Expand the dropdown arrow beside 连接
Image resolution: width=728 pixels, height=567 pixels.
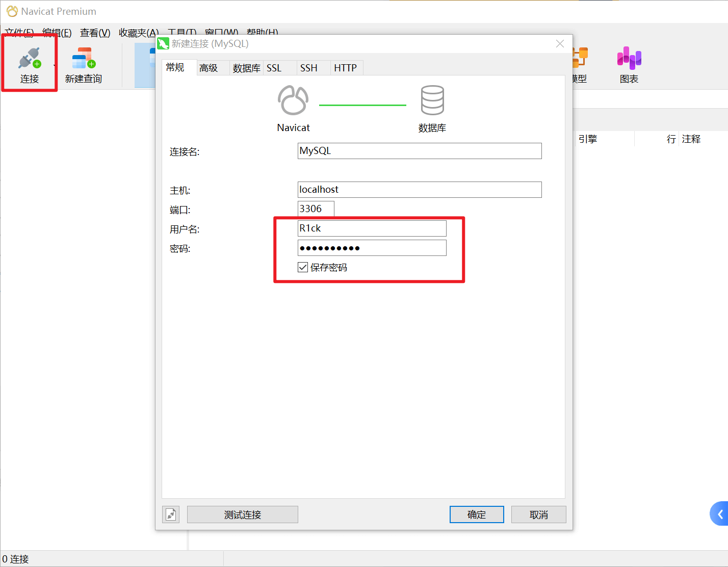coord(55,65)
